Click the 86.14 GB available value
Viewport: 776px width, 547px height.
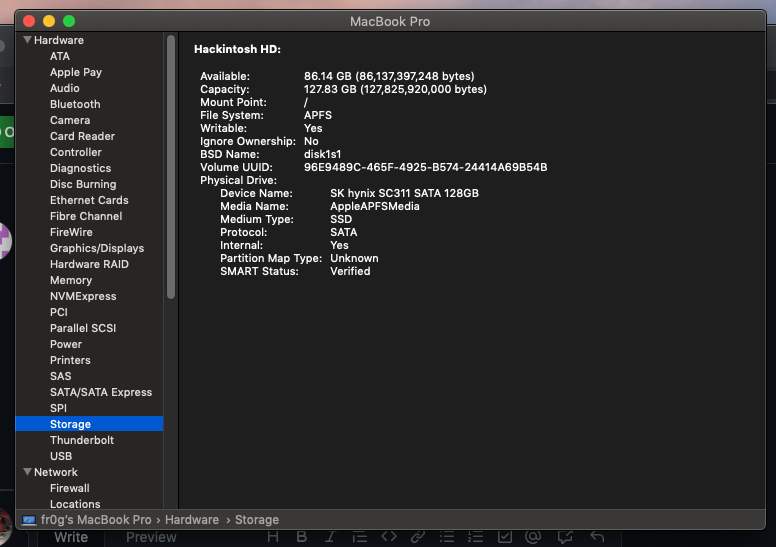tap(389, 76)
